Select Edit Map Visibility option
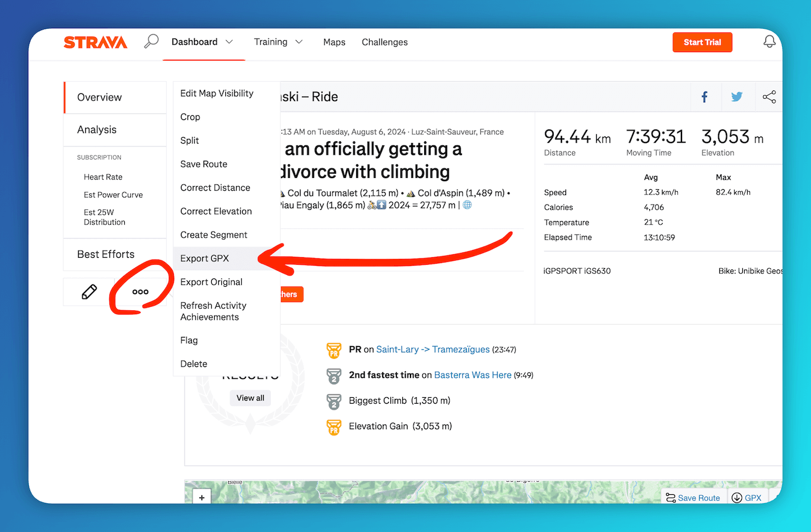Image resolution: width=811 pixels, height=532 pixels. pos(217,93)
